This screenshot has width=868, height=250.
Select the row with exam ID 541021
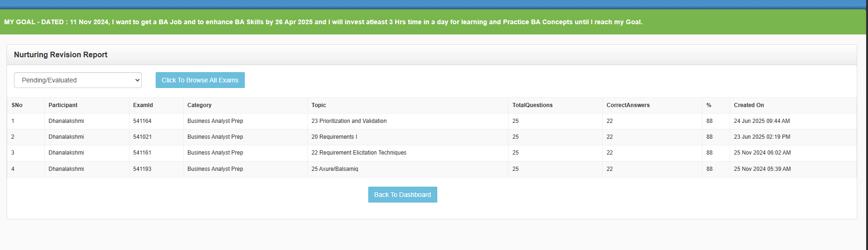(x=142, y=137)
